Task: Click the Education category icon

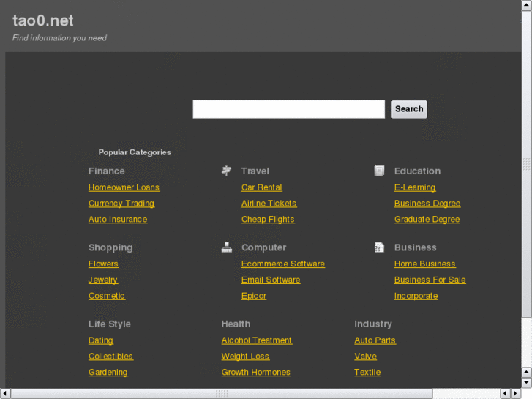Action: pos(379,171)
